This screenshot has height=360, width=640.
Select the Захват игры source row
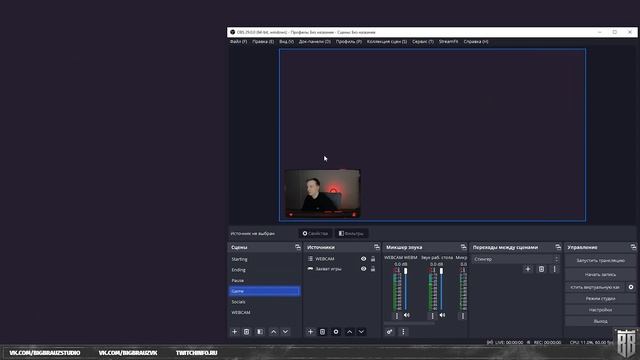click(341, 269)
